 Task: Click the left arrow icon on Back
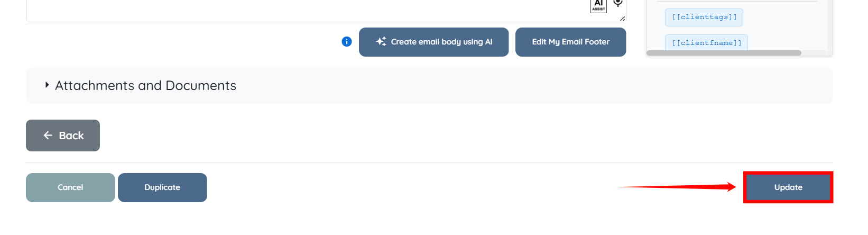48,135
